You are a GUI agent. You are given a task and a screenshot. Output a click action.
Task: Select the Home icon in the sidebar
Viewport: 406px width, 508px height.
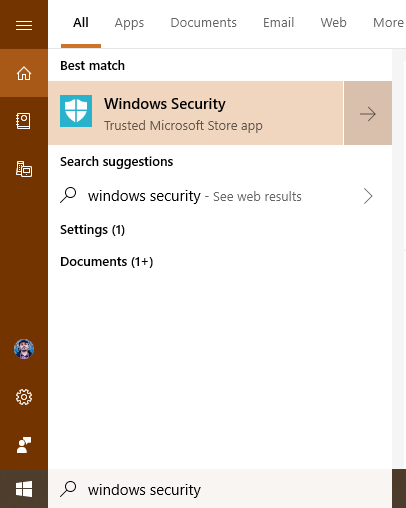tap(24, 73)
